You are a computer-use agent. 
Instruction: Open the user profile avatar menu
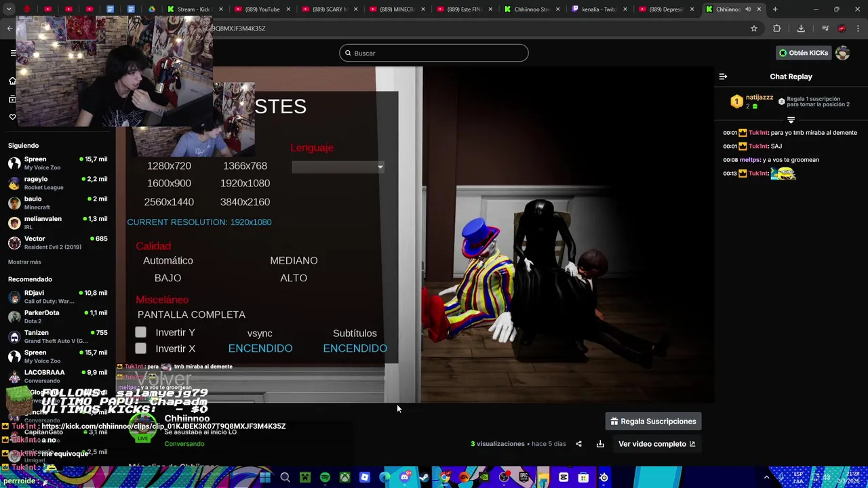842,53
